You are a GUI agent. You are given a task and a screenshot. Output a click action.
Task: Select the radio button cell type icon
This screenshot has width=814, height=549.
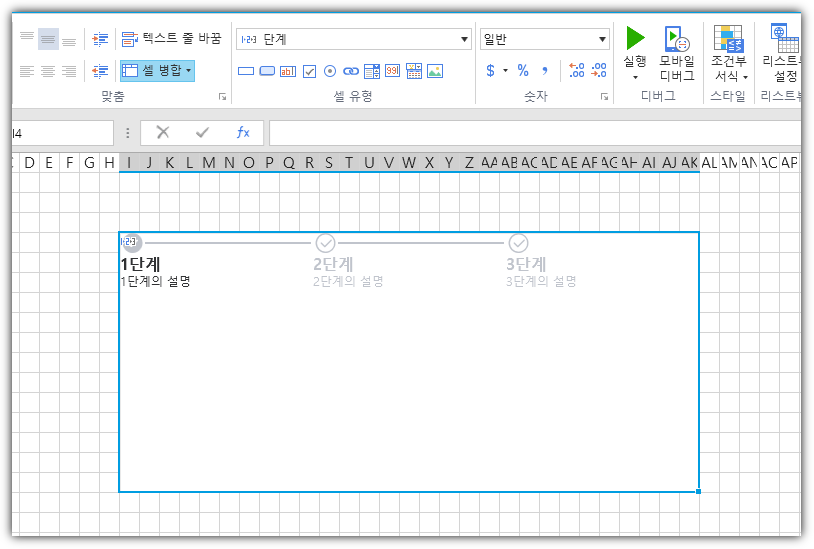pyautogui.click(x=329, y=71)
